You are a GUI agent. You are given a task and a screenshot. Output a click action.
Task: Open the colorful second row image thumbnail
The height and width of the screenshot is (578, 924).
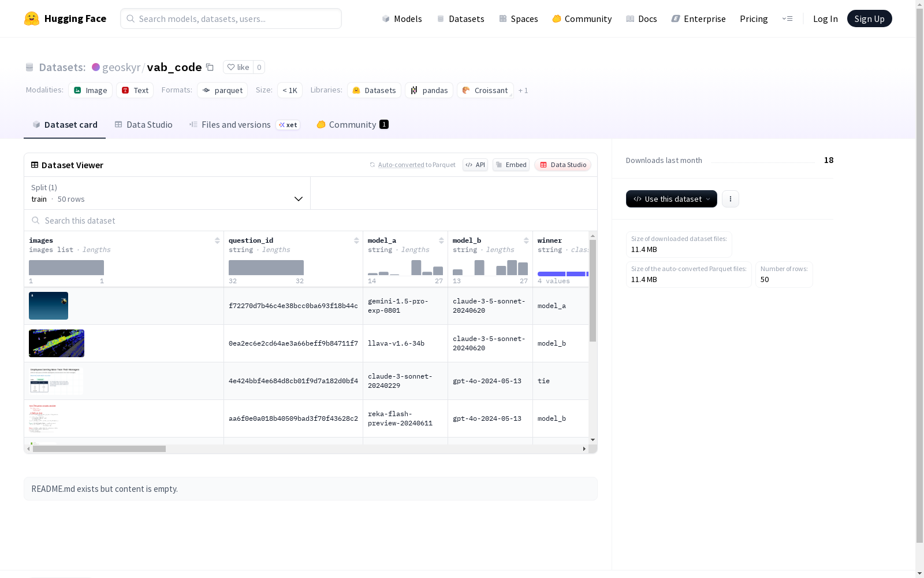[57, 343]
